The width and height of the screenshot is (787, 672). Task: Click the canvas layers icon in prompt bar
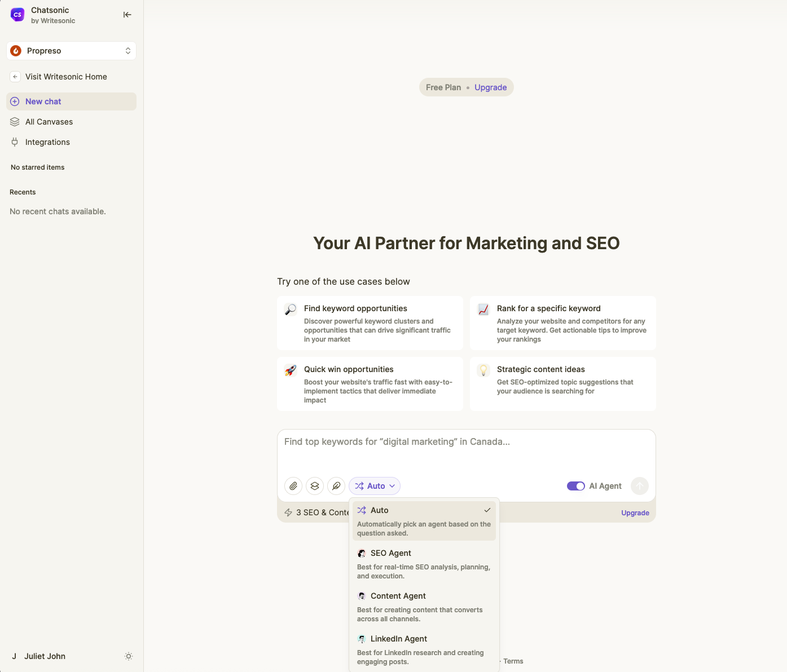[x=315, y=486]
